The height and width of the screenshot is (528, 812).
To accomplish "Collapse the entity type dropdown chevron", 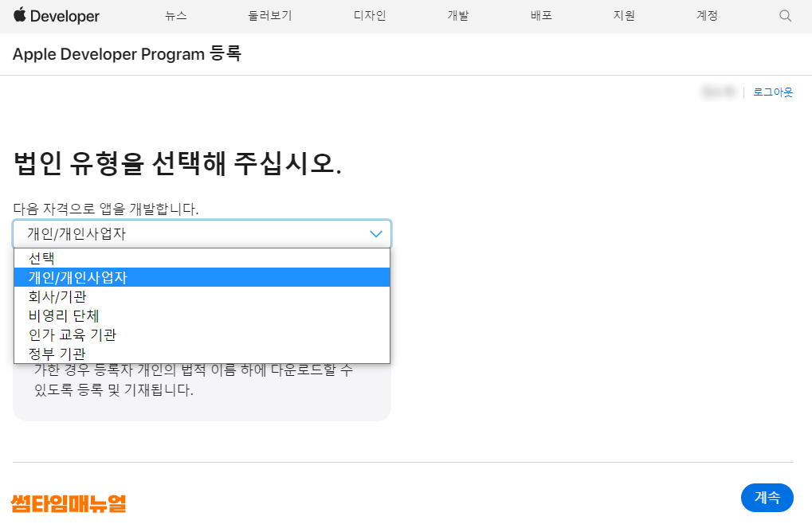I will [376, 234].
